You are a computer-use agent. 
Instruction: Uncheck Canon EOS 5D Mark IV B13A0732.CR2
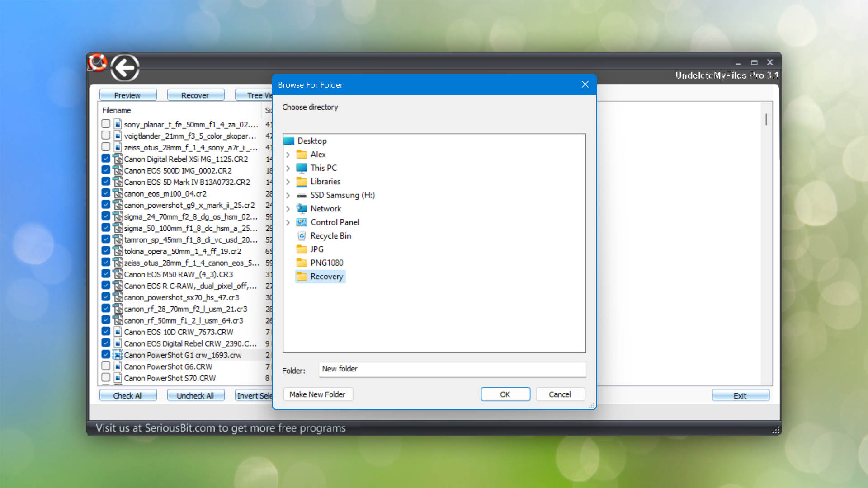106,181
